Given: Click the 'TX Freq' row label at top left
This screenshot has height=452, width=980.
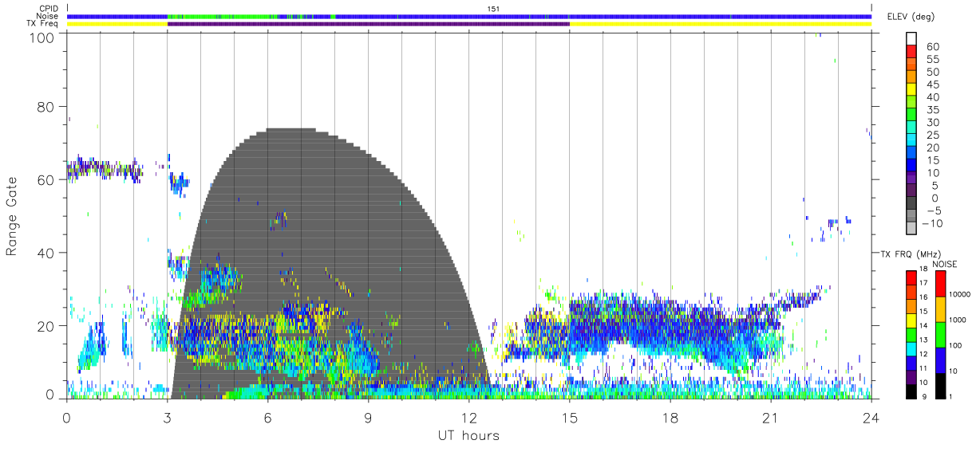Looking at the screenshot, I should coord(42,24).
